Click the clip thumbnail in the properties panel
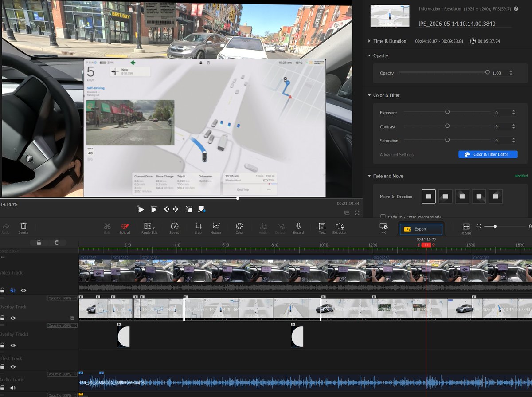This screenshot has height=397, width=532. pos(389,16)
